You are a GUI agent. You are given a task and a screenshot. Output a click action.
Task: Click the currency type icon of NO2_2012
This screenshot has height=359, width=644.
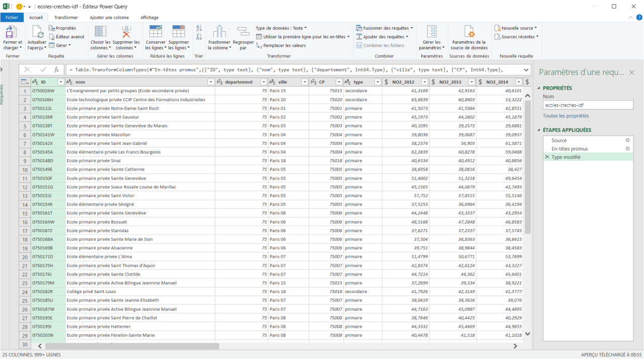click(x=386, y=82)
